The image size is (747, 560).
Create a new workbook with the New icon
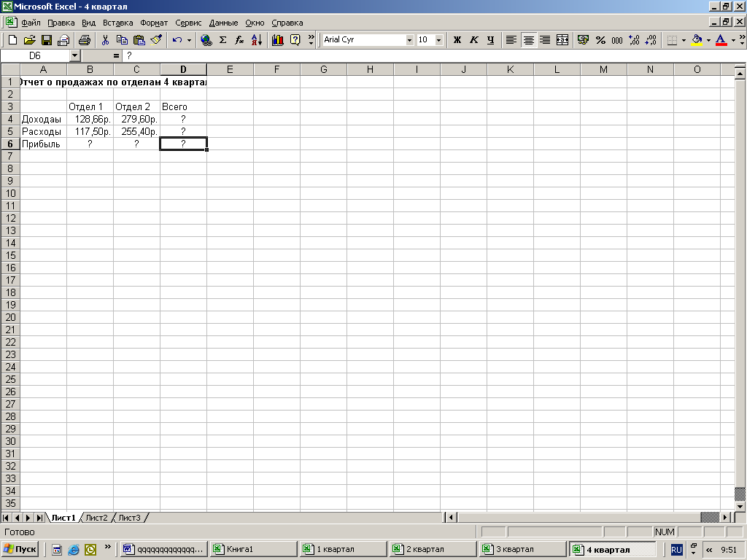click(x=13, y=40)
